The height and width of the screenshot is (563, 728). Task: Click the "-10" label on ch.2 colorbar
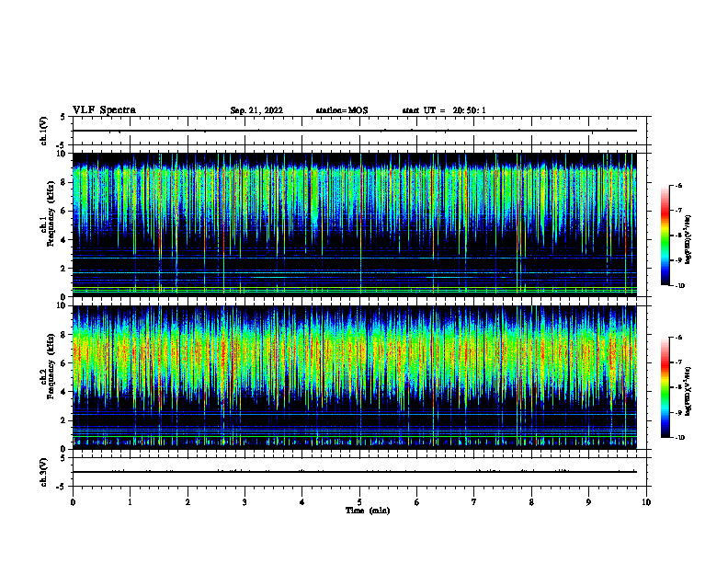click(680, 438)
